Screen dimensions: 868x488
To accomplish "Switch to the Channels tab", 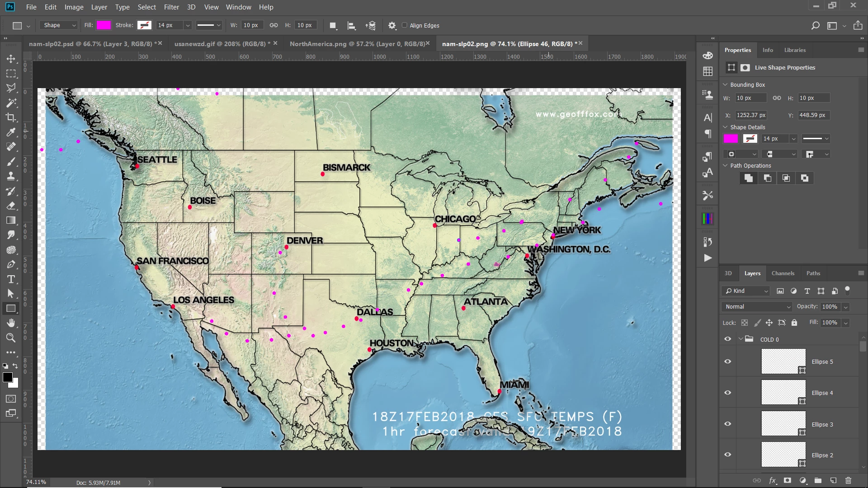I will 783,273.
